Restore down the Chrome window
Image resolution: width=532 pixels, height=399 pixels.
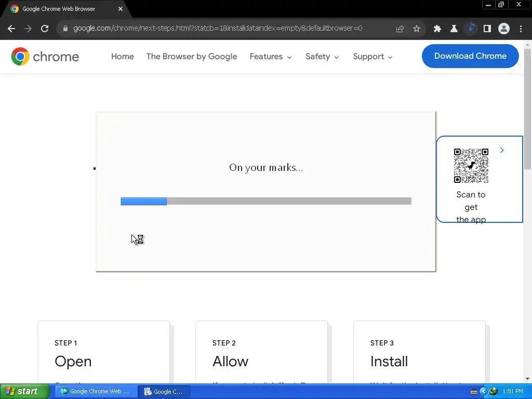[501, 5]
